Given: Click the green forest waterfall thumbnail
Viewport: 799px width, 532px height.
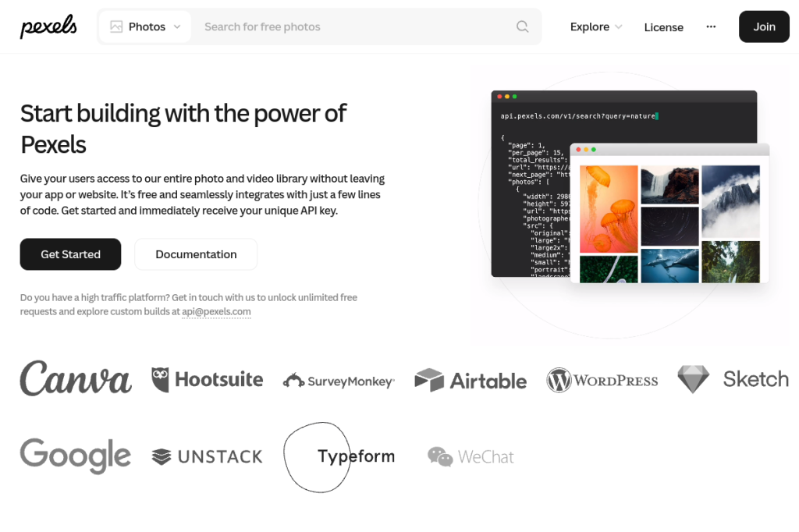Looking at the screenshot, I should pyautogui.click(x=730, y=262).
